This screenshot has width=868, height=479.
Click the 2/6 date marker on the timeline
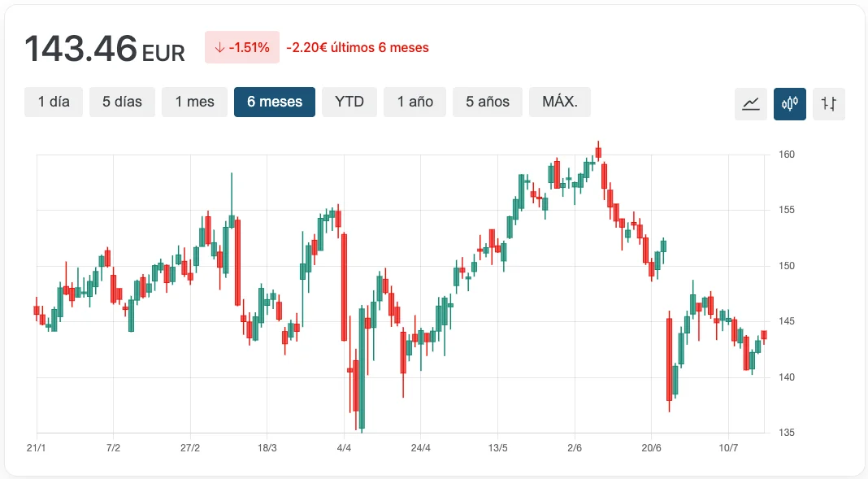575,448
